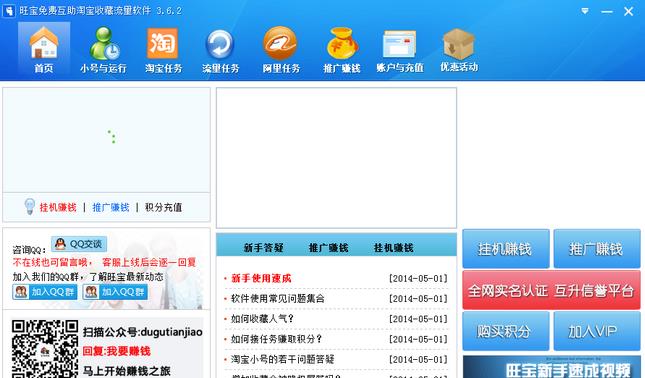The height and width of the screenshot is (378, 645).
Task: Click the 回复:我要赚钱 red text
Action: point(117,351)
